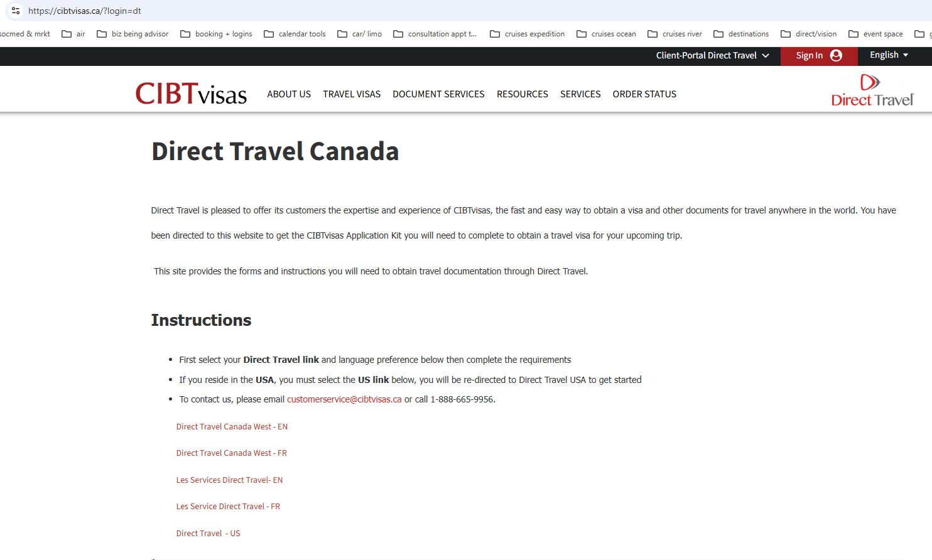Click the CIBTvisas logo

click(191, 94)
